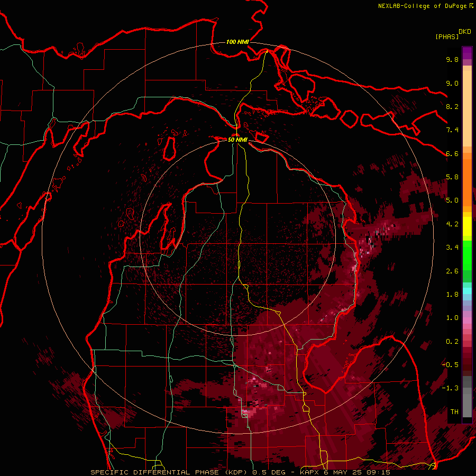This screenshot has width=476, height=476.
Task: Click the purple segment atop the color bar
Action: pyautogui.click(x=467, y=53)
